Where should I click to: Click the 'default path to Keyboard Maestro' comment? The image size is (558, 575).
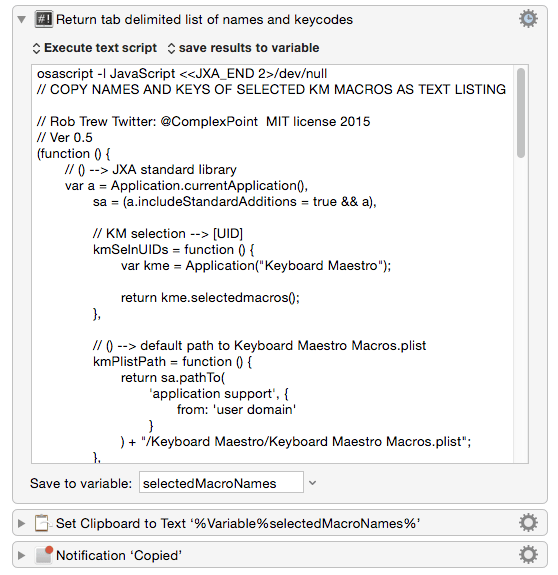tap(259, 345)
